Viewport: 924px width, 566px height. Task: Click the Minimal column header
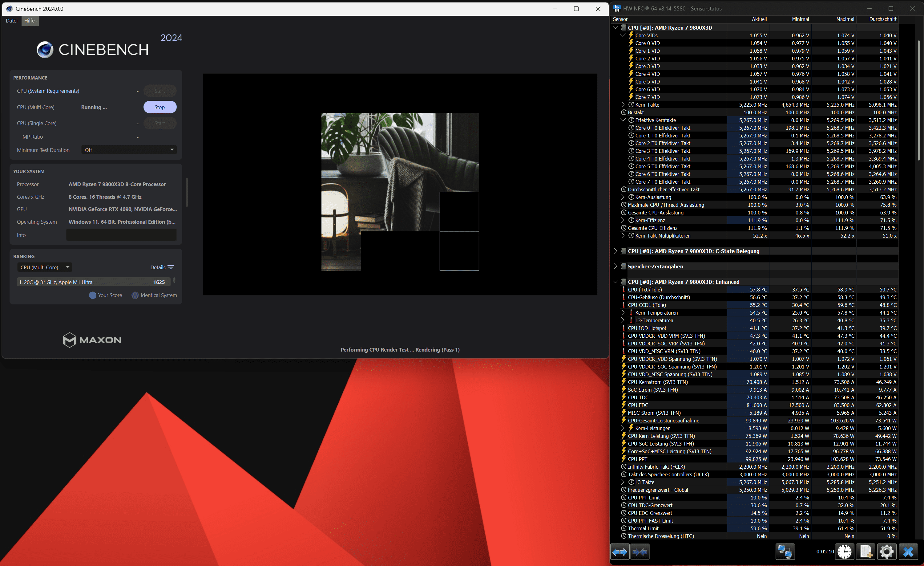coord(790,19)
